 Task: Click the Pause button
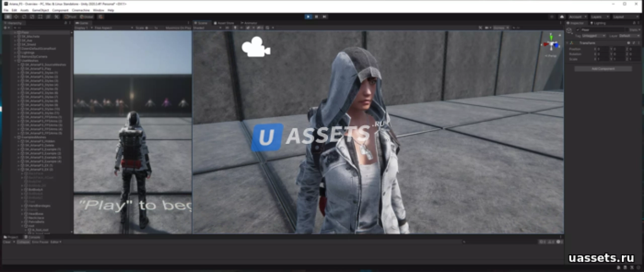(316, 17)
